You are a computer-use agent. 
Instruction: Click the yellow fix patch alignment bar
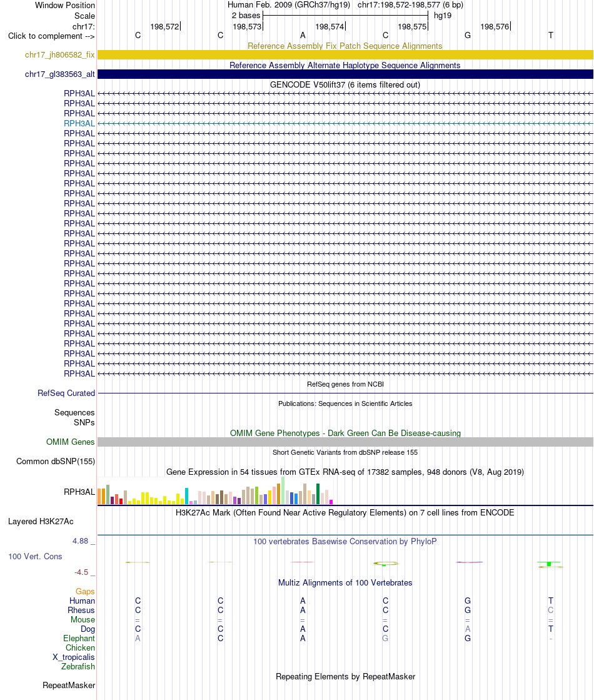(x=345, y=54)
